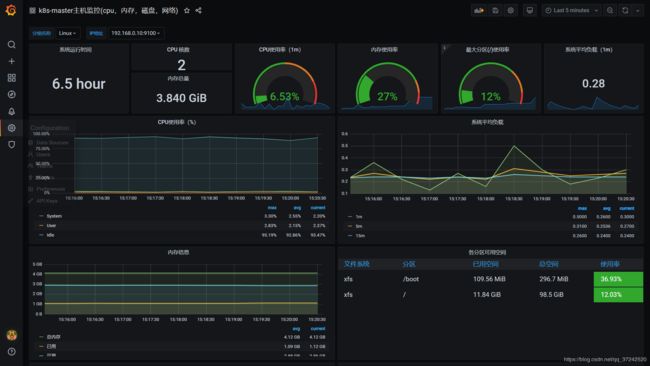Click the 98.5 GB total space cell
650x366 pixels.
pyautogui.click(x=551, y=295)
